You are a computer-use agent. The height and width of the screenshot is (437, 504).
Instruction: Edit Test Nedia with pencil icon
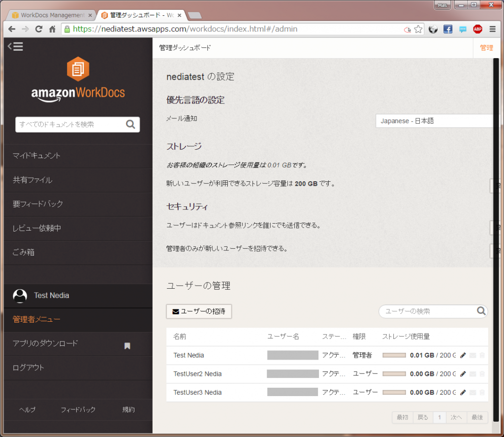(x=463, y=355)
